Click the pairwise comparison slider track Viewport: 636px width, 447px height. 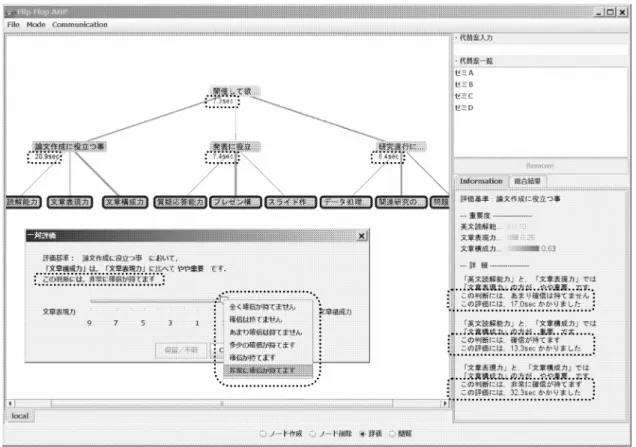click(x=156, y=301)
